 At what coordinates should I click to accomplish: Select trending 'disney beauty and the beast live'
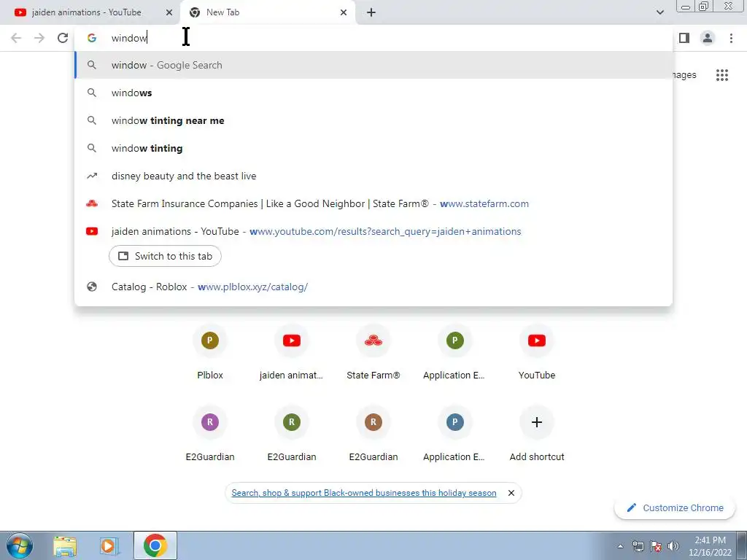pyautogui.click(x=373, y=176)
